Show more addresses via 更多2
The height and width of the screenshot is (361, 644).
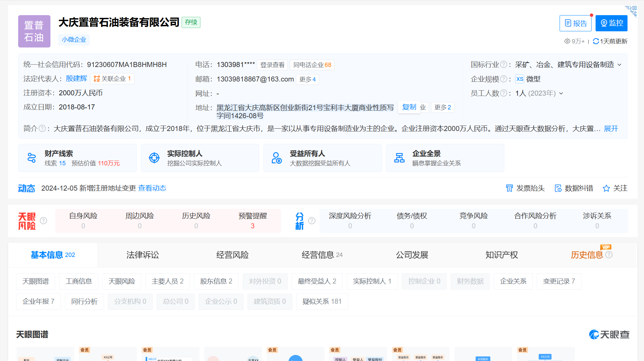[x=443, y=107]
